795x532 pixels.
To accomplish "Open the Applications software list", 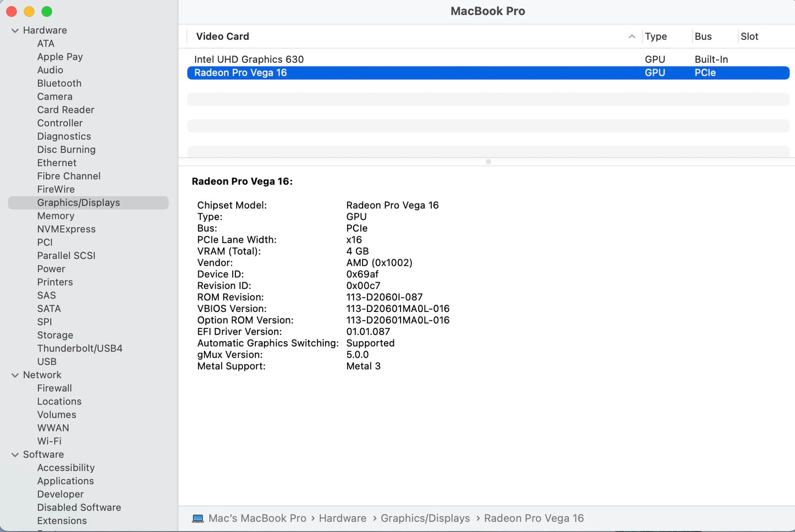I will point(65,481).
